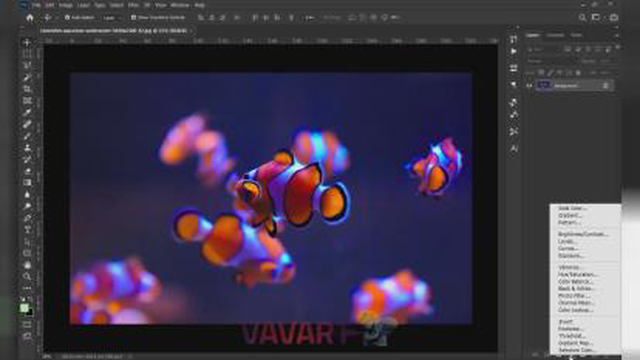
Task: Select the Frame tool
Action: pos(27,101)
